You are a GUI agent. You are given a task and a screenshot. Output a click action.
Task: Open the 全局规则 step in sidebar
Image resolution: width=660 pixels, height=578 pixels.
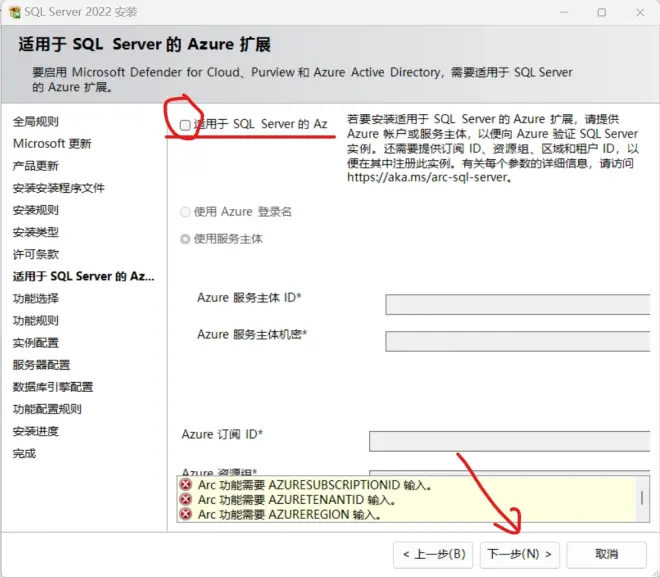(x=36, y=122)
